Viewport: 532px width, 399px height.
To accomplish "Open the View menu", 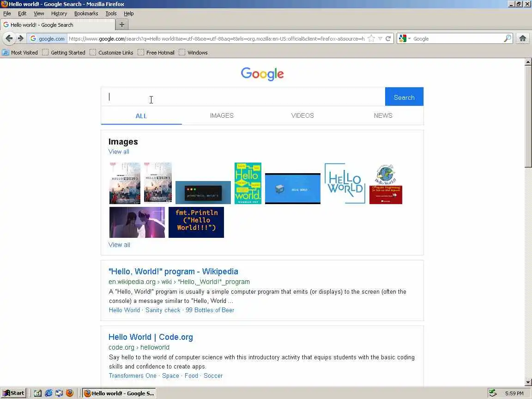I will click(x=39, y=13).
